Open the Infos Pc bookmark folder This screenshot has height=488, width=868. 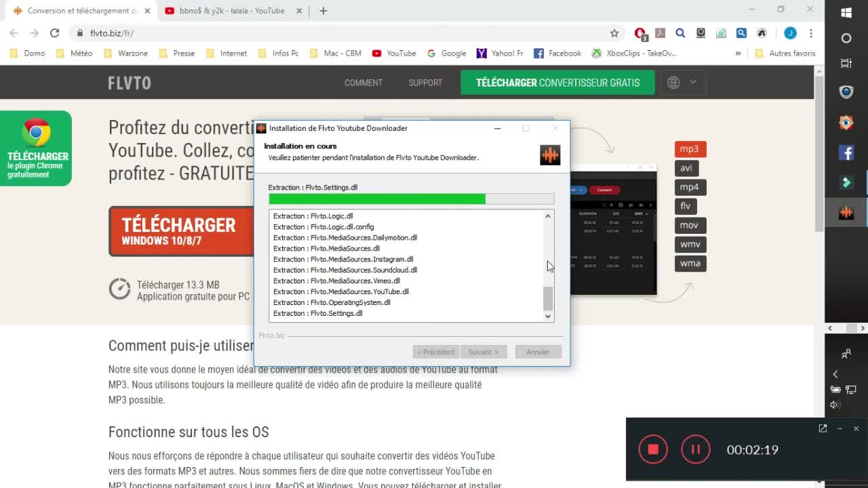[278, 54]
